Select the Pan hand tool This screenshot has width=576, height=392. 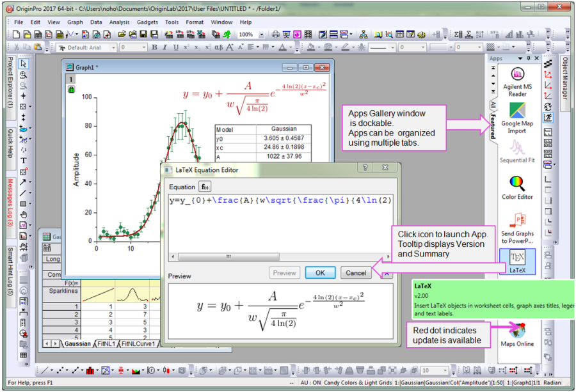click(x=24, y=214)
